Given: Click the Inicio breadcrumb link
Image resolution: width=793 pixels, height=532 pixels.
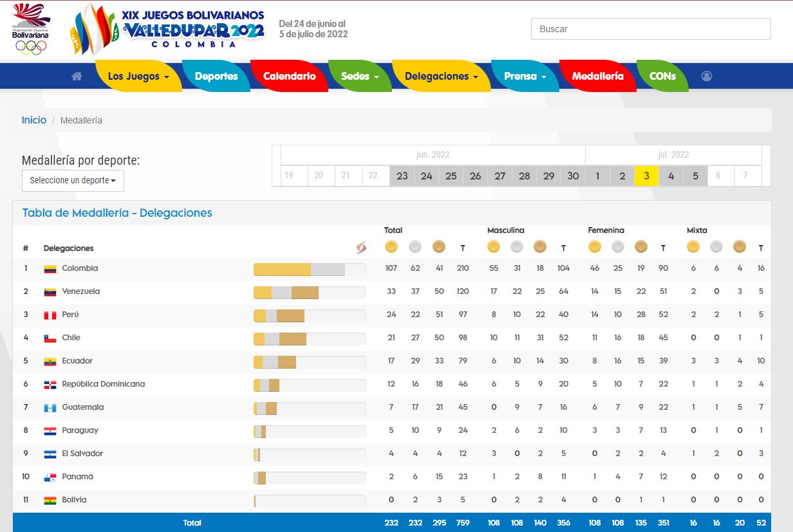Looking at the screenshot, I should pyautogui.click(x=34, y=120).
